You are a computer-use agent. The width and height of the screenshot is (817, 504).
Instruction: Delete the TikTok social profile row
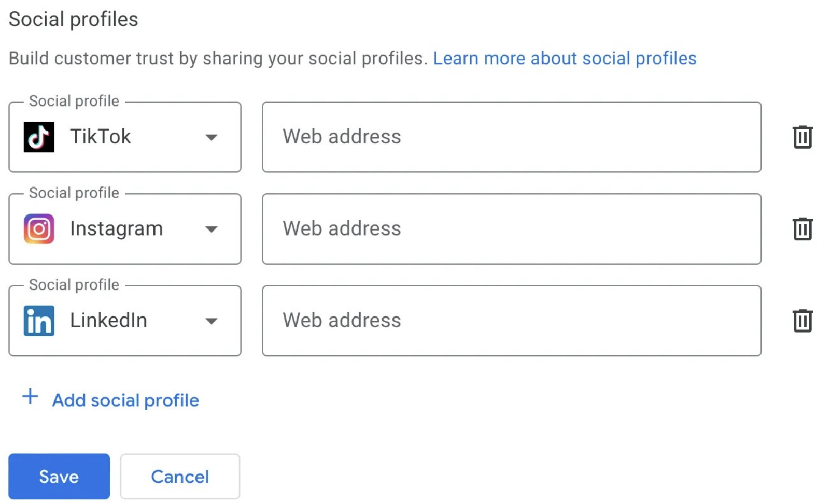[x=802, y=137]
